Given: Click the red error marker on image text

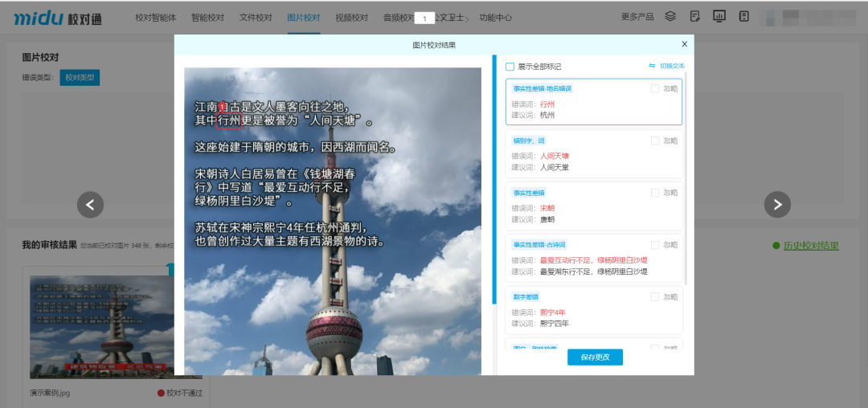Looking at the screenshot, I should click(223, 108).
